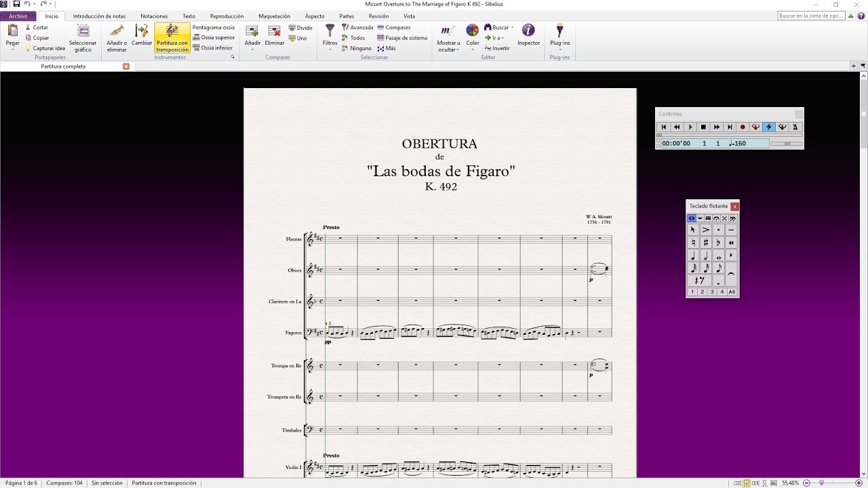Click Avanzada filter option
Viewport: 868px width, 488px height.
pos(357,28)
